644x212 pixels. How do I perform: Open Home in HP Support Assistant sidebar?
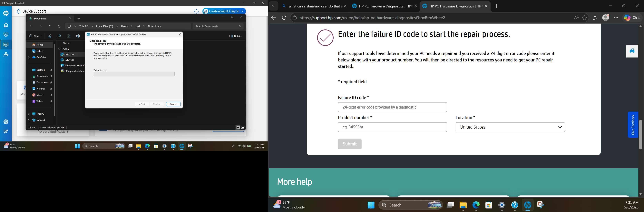click(6, 25)
